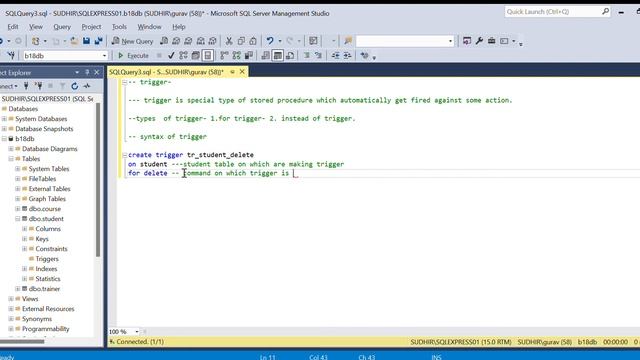The image size is (640, 360).
Task: Expand Database Snapshots node
Action: pyautogui.click(x=4, y=129)
